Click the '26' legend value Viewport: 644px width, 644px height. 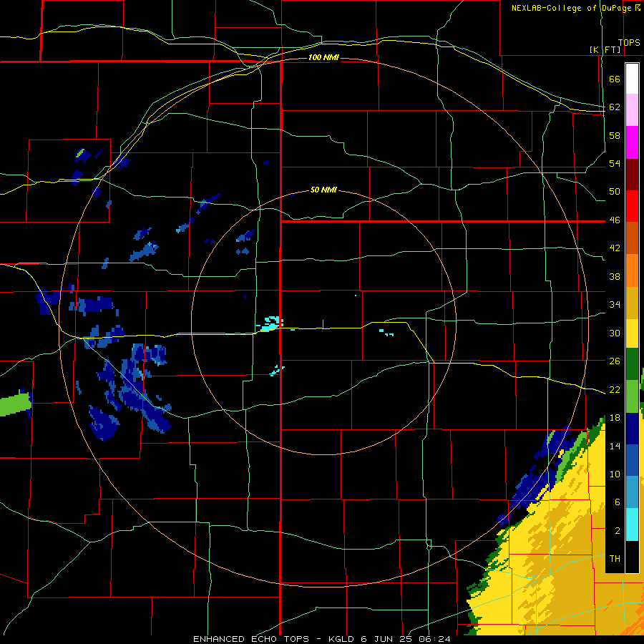(x=615, y=361)
